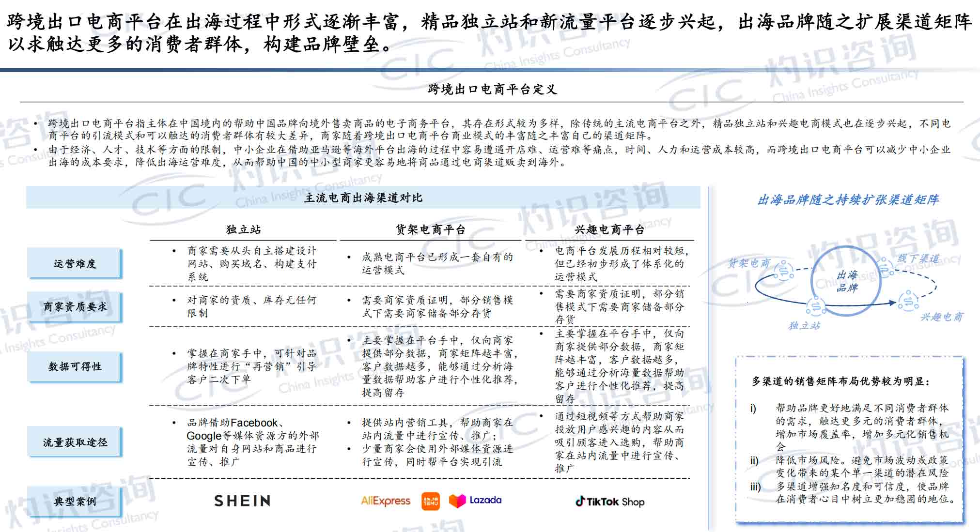This screenshot has width=980, height=532.
Task: Click the 多渠道的销售矩阵布局优势较为明显 text
Action: tap(840, 381)
